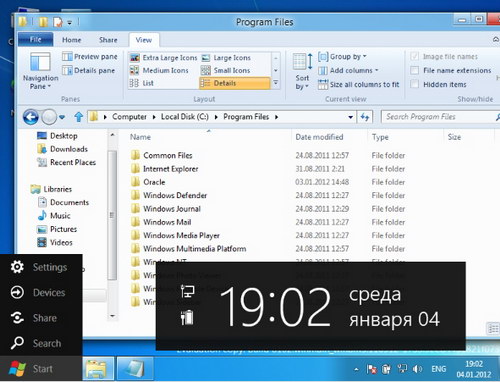Click Size all columns to fit
Viewport: 500px width, 382px height.
358,85
